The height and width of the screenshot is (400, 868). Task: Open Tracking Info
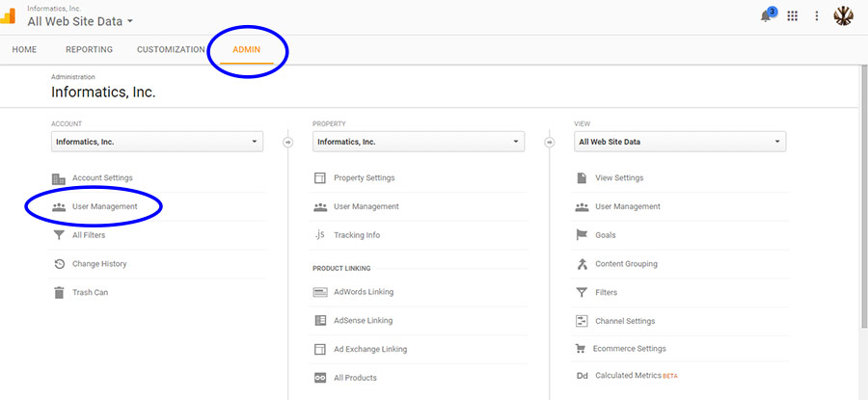357,235
